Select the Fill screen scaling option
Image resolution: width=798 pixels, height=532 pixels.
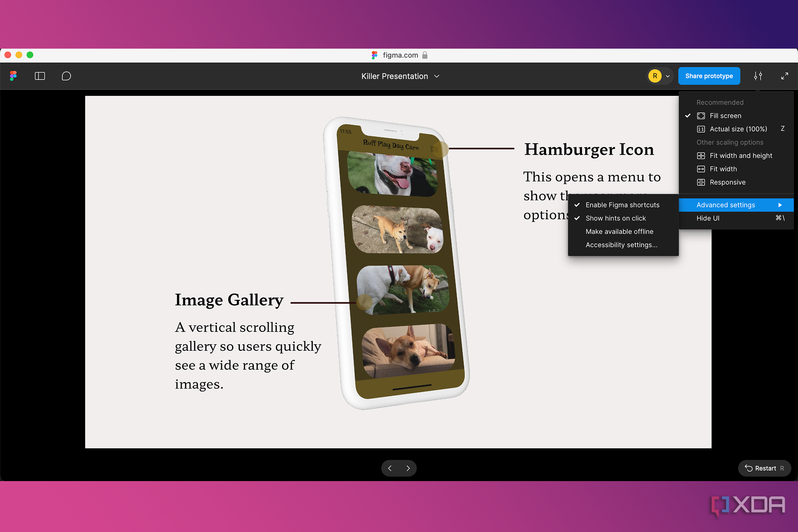[x=725, y=116]
